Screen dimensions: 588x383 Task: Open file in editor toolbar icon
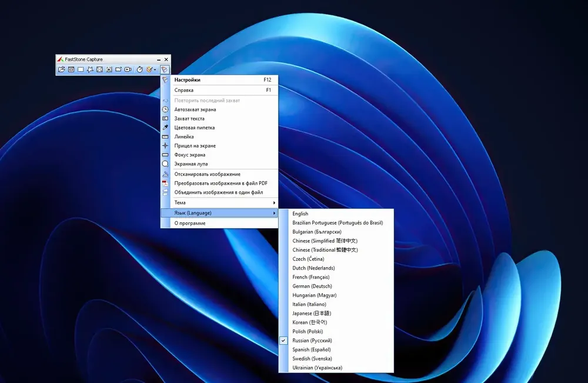(62, 69)
